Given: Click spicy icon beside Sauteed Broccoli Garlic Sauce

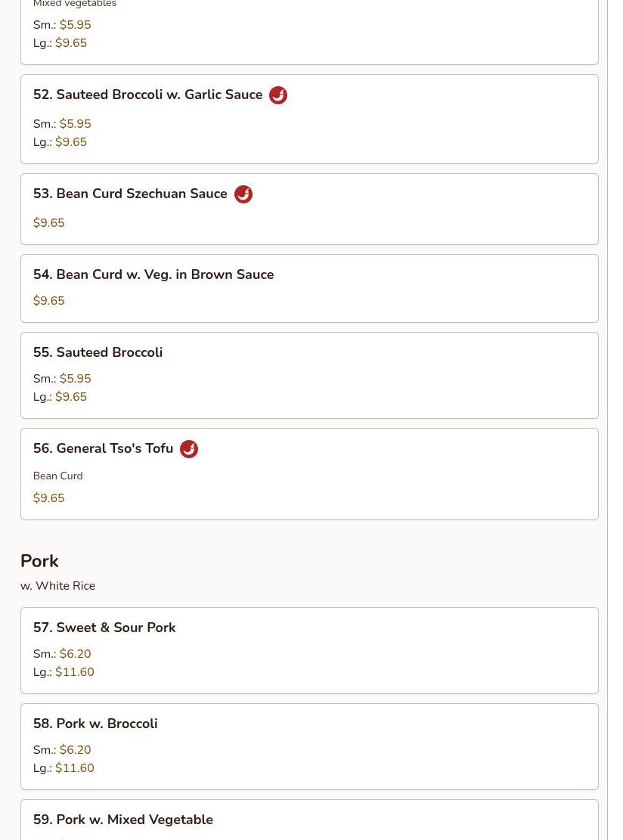Looking at the screenshot, I should [x=278, y=95].
